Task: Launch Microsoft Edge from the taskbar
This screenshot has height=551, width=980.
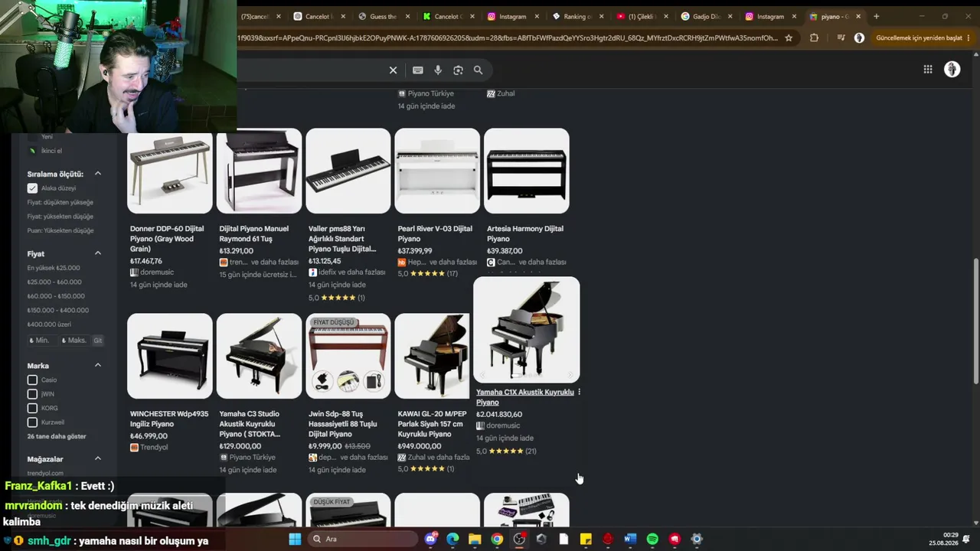Action: (452, 539)
